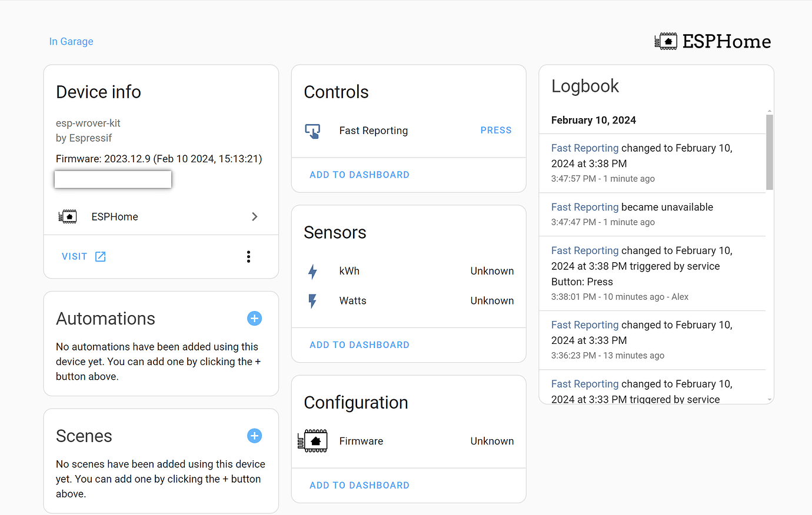
Task: Click the ESPHome integration chip icon in Device info
Action: click(68, 216)
